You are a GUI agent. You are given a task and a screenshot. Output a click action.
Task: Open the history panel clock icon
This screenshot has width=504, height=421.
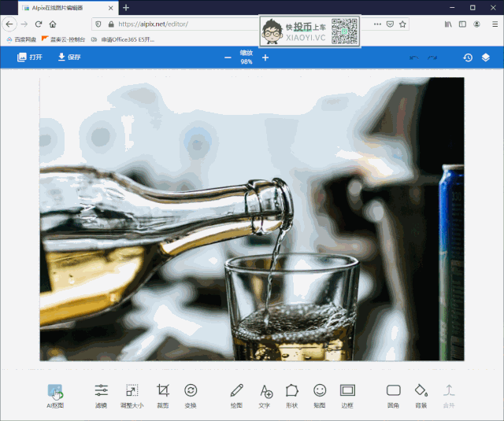(468, 57)
